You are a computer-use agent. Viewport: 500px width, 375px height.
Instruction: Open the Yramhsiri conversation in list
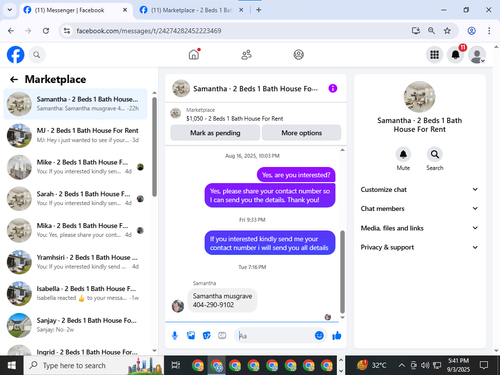[75, 262]
